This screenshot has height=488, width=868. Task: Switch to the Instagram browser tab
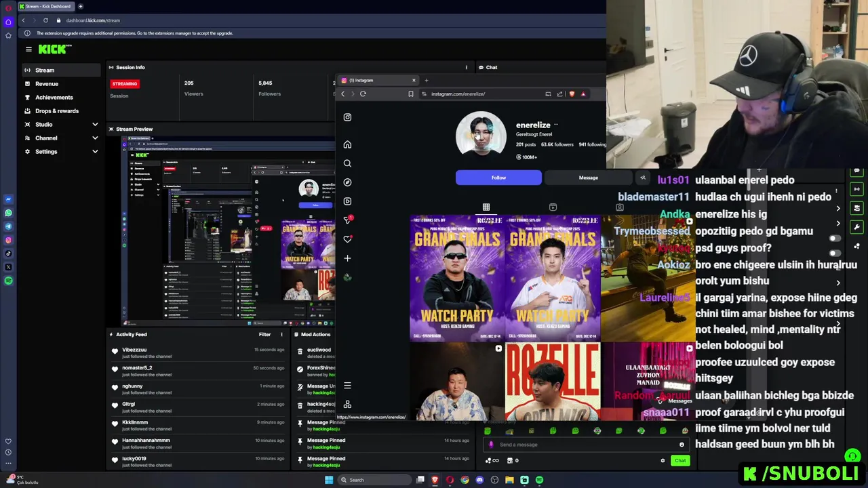click(376, 80)
